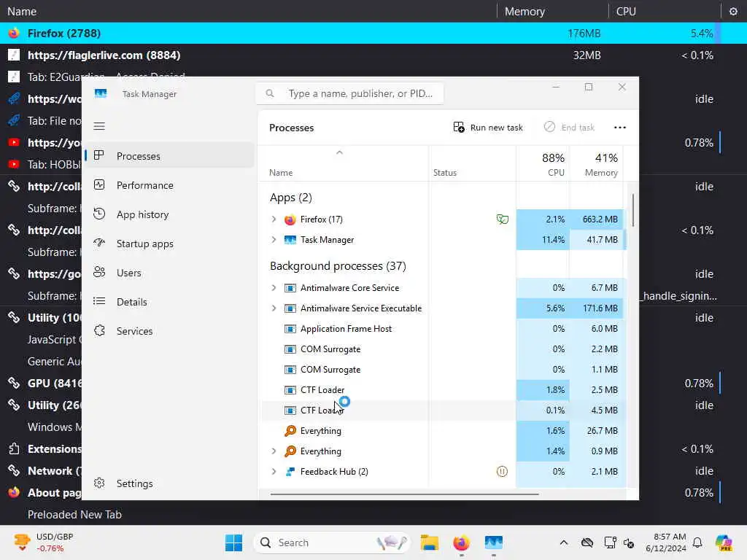The image size is (747, 560).
Task: Sort Firefox process list by Memory
Action: [552, 11]
